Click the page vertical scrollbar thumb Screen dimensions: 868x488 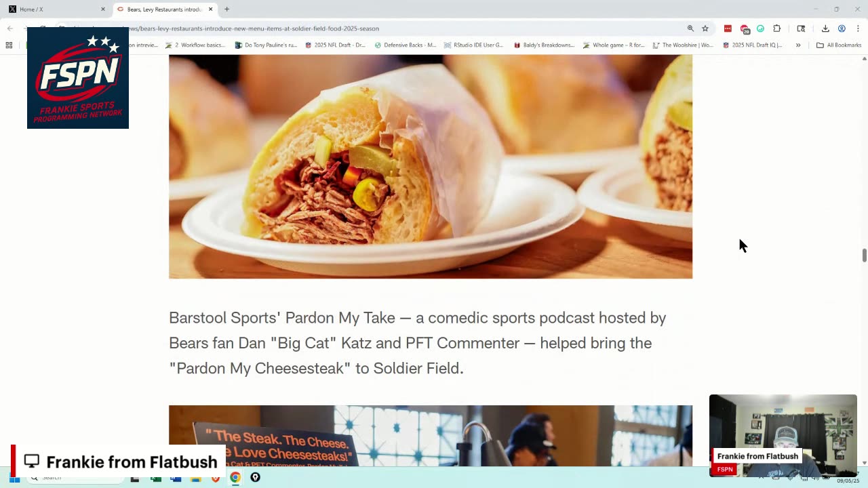[x=864, y=256]
